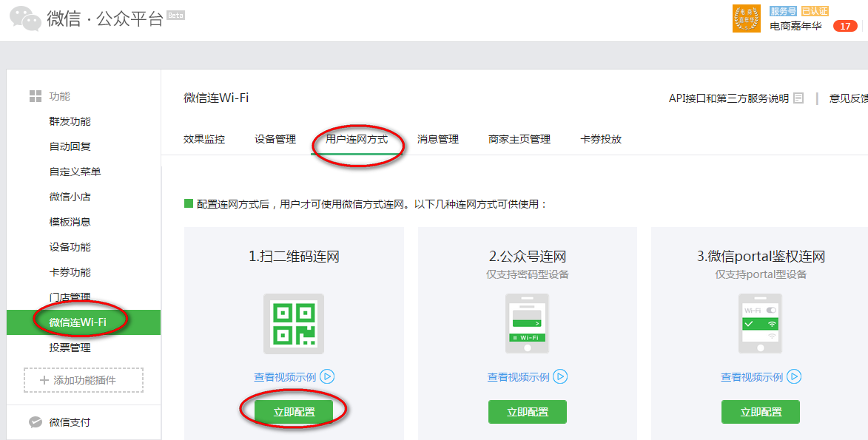Open 设备功能 in the sidebar

click(70, 248)
